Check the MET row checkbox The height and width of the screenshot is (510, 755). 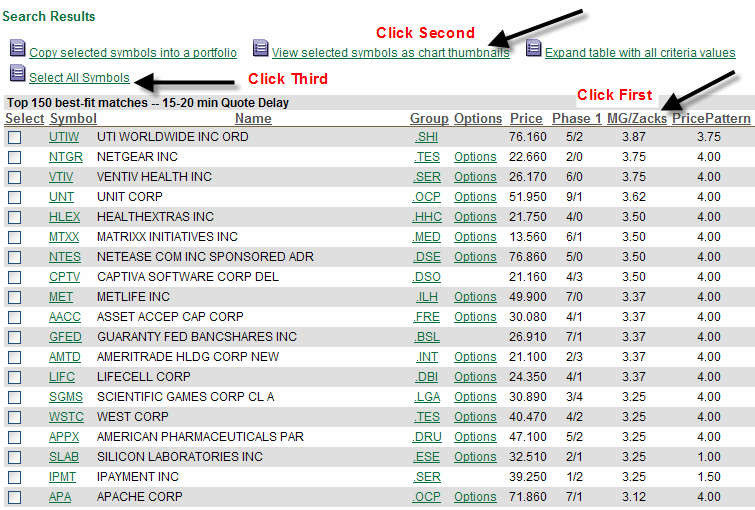click(x=14, y=297)
